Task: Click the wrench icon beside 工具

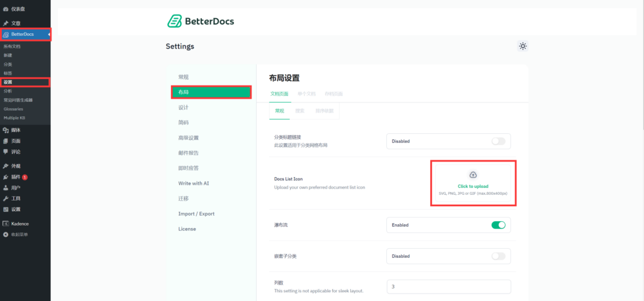Action: coord(6,199)
